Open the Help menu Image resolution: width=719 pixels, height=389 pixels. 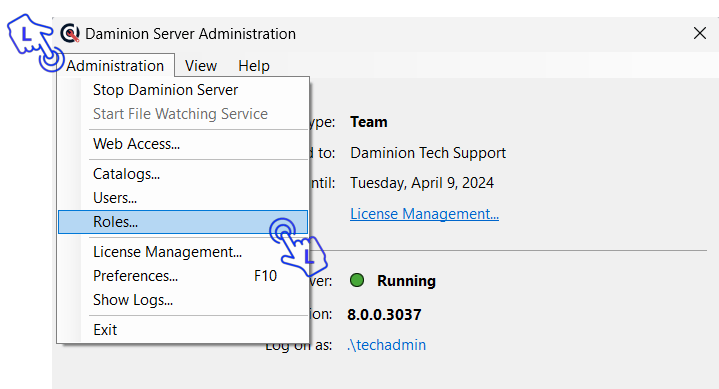(254, 66)
